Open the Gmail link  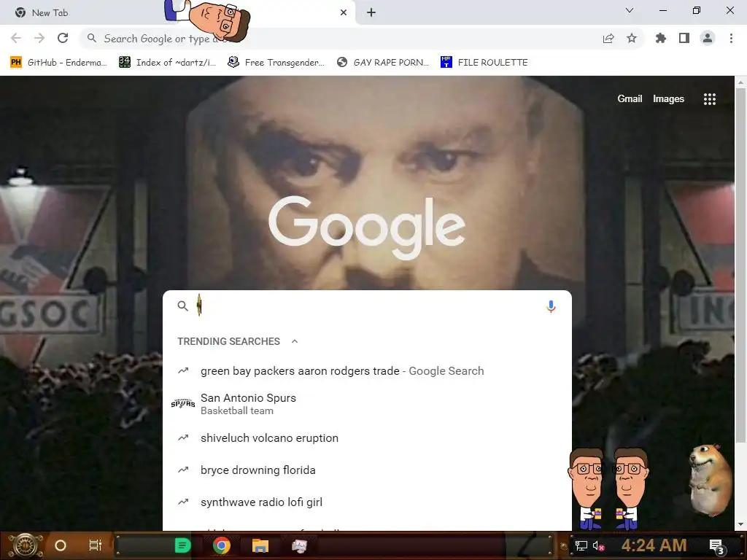[x=630, y=98]
